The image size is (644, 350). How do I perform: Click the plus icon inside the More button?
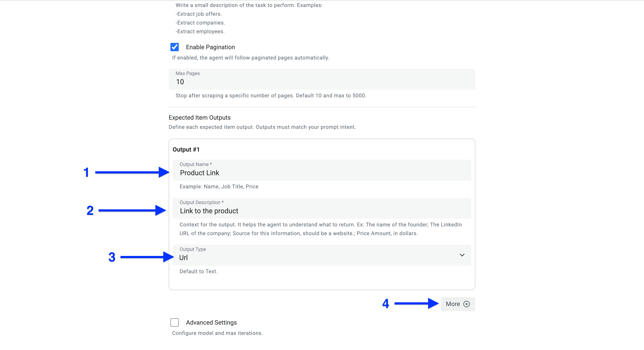(x=467, y=304)
